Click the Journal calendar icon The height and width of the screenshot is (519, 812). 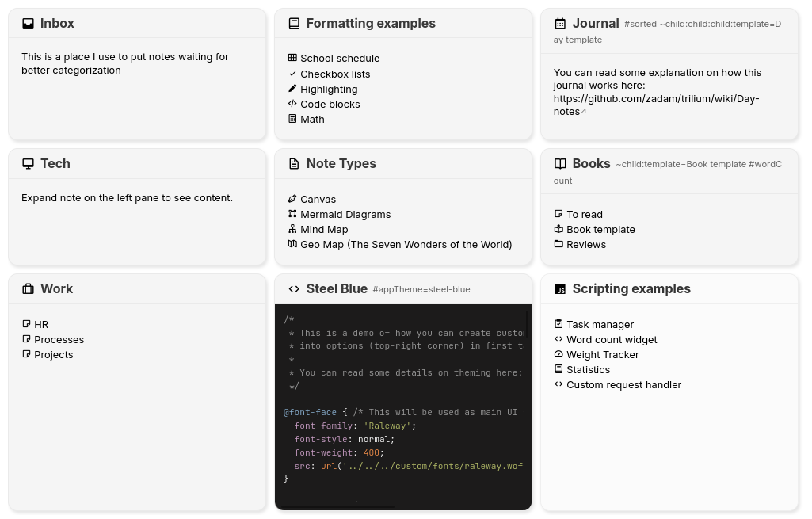(560, 24)
